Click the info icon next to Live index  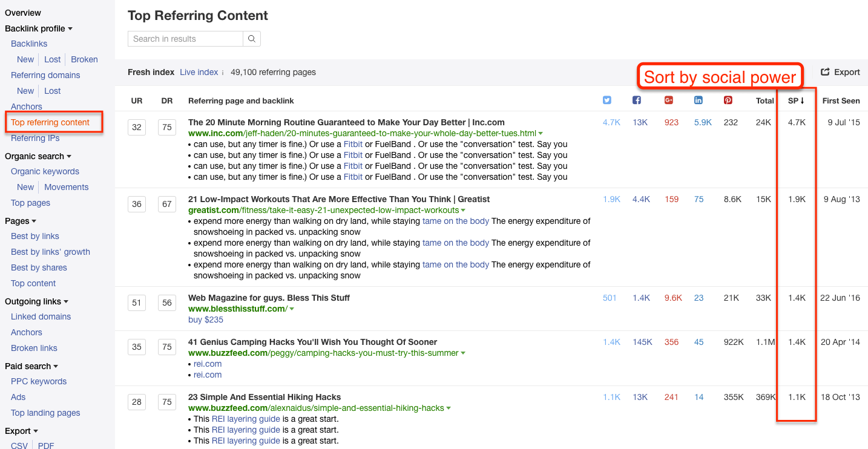[x=223, y=73]
